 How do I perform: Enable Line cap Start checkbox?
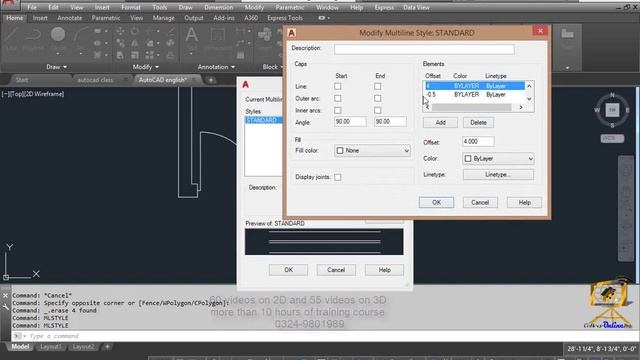click(338, 87)
